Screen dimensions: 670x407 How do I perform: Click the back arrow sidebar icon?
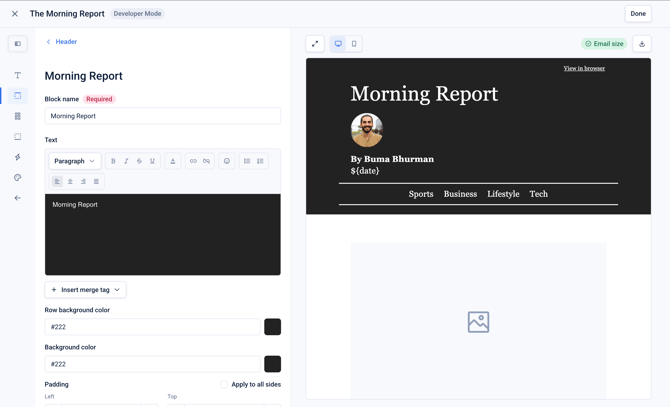pyautogui.click(x=18, y=198)
